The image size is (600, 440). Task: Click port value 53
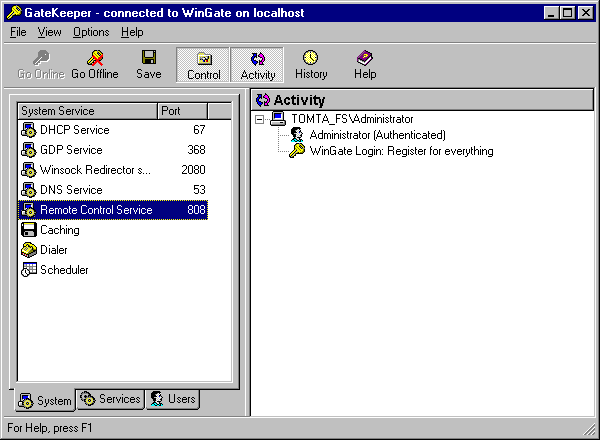(199, 190)
